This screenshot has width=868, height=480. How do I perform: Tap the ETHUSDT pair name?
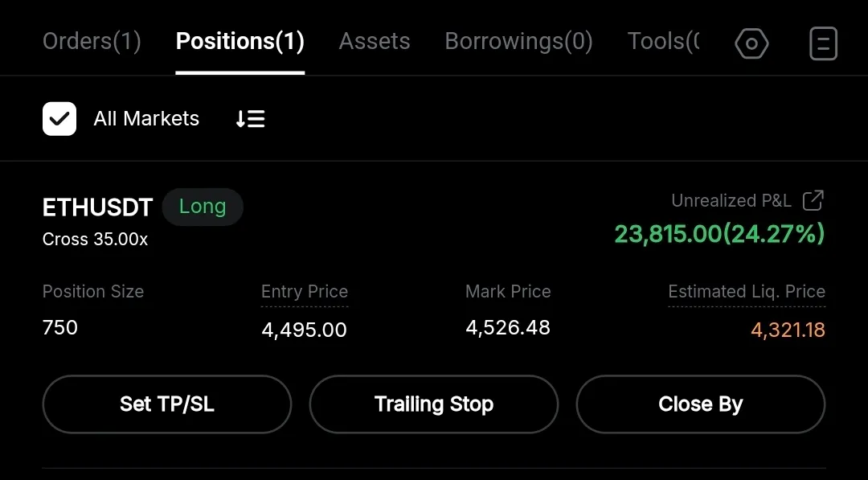[x=97, y=207]
